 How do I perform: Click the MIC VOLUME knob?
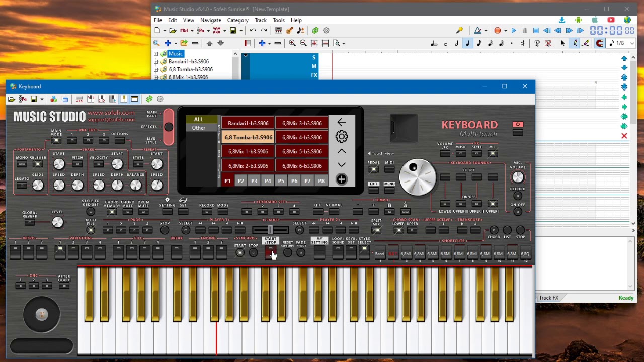click(x=518, y=177)
